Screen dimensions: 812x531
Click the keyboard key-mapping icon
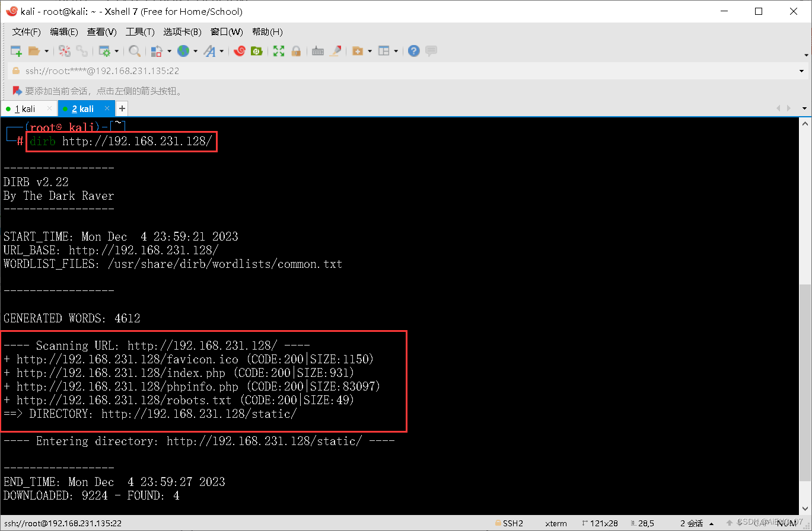(x=318, y=51)
